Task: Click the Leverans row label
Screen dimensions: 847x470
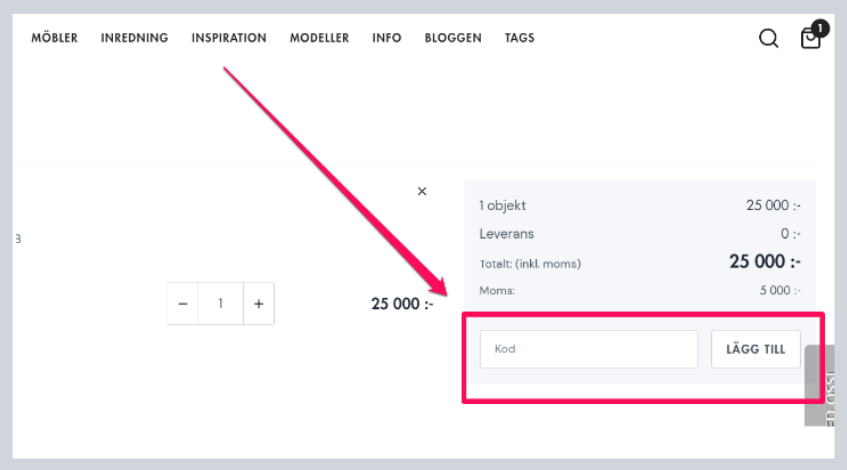Action: pyautogui.click(x=507, y=234)
